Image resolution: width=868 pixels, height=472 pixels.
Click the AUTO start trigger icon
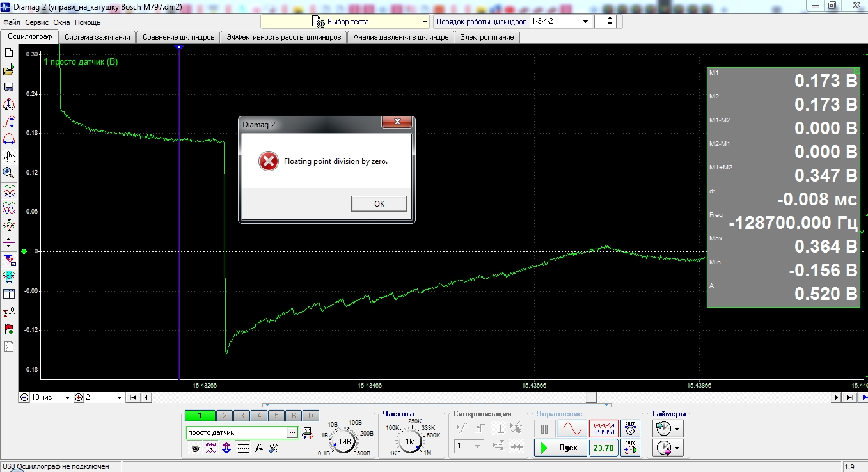[x=630, y=448]
